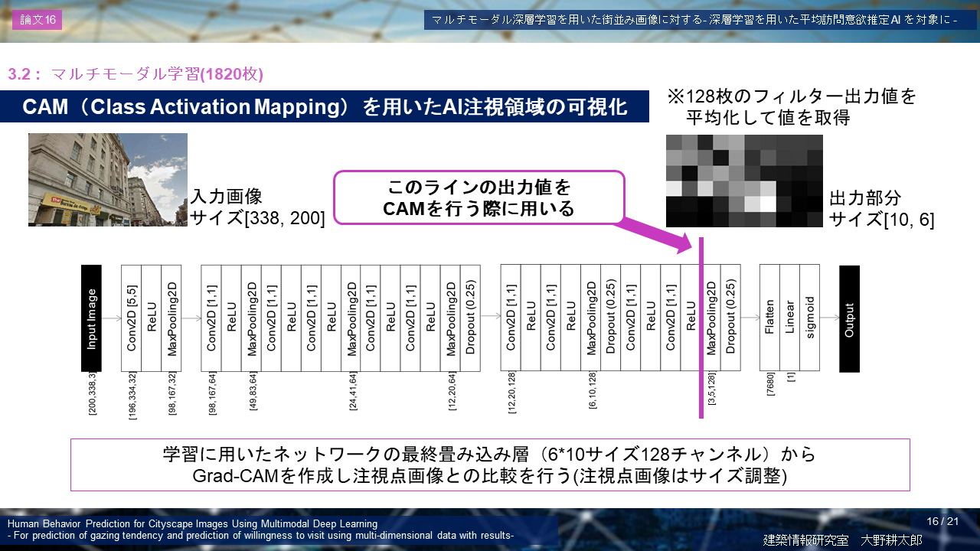The image size is (980, 551).
Task: Select the Flatten layer block
Action: pyautogui.click(x=769, y=318)
